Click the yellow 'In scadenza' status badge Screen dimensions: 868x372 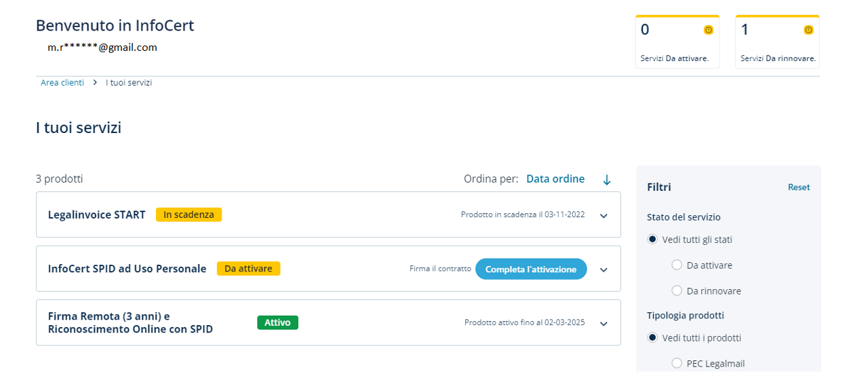(x=189, y=215)
